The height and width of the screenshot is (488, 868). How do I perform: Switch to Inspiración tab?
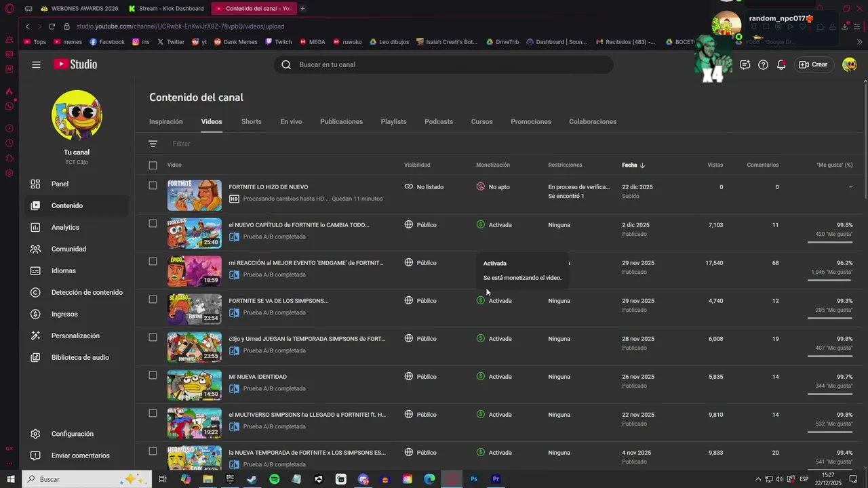click(x=166, y=121)
